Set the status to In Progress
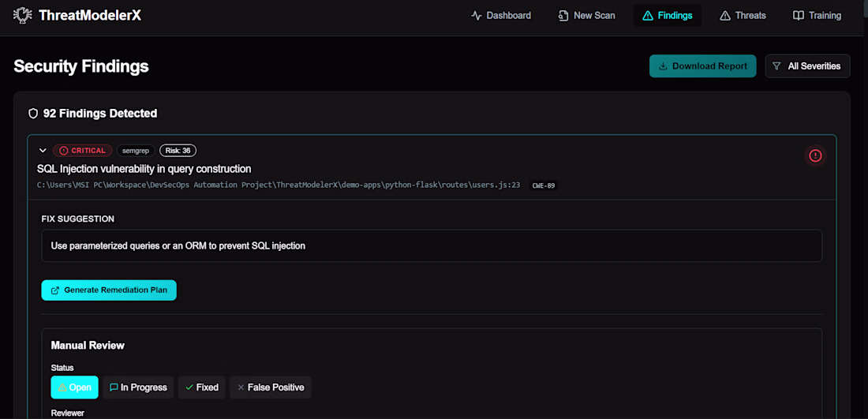This screenshot has height=419, width=868. [x=138, y=387]
